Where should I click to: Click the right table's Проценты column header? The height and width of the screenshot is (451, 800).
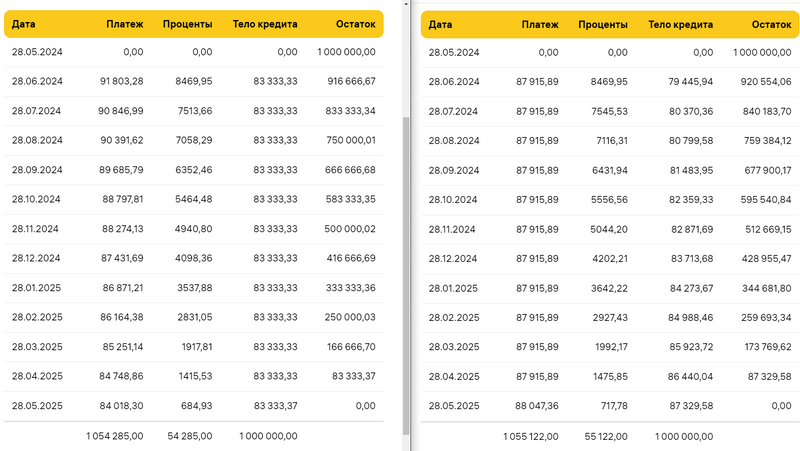pos(603,24)
